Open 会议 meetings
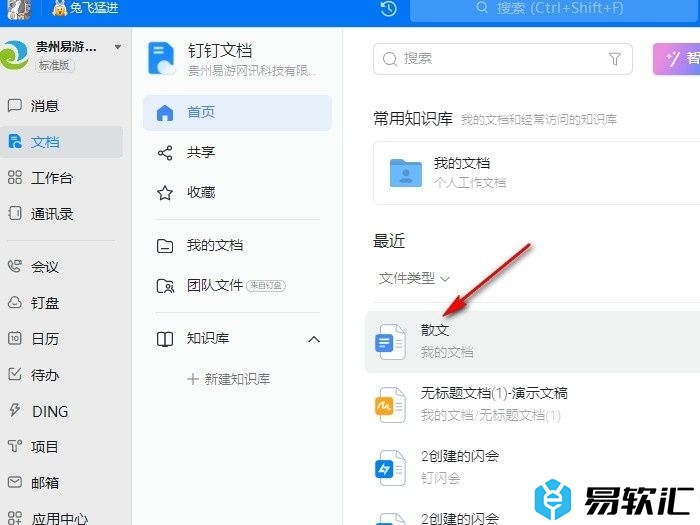 pyautogui.click(x=45, y=267)
